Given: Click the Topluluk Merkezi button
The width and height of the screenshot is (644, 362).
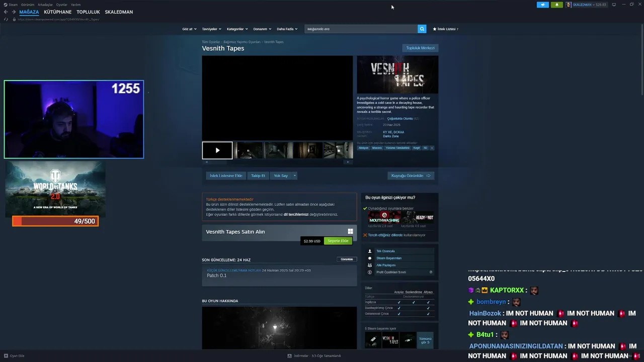Looking at the screenshot, I should [420, 48].
